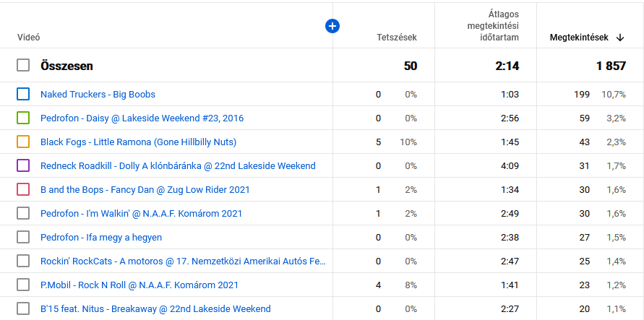Check the Összesen total row checkbox
This screenshot has height=320, width=644.
click(x=23, y=66)
